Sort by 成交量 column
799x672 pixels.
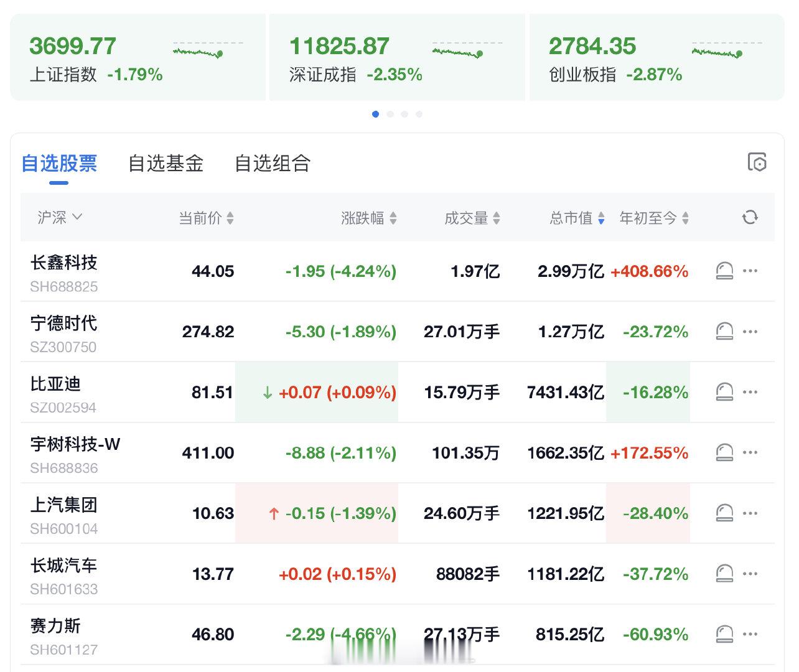tap(472, 218)
